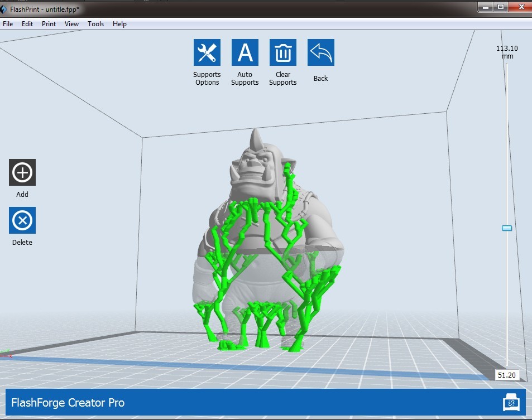The image size is (532, 420).
Task: Go back with the Back arrow icon
Action: tap(321, 52)
